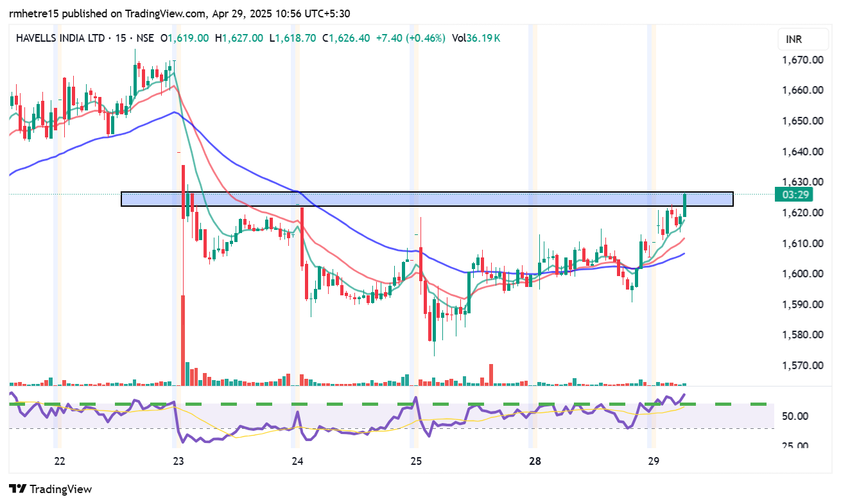Click date label 28 on time axis
The height and width of the screenshot is (504, 841).
coord(535,461)
